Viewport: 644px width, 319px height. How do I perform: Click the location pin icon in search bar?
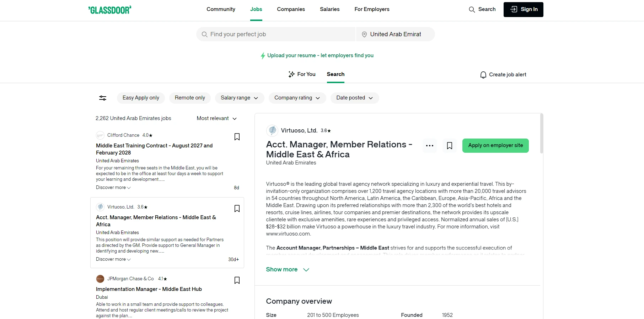pyautogui.click(x=364, y=34)
